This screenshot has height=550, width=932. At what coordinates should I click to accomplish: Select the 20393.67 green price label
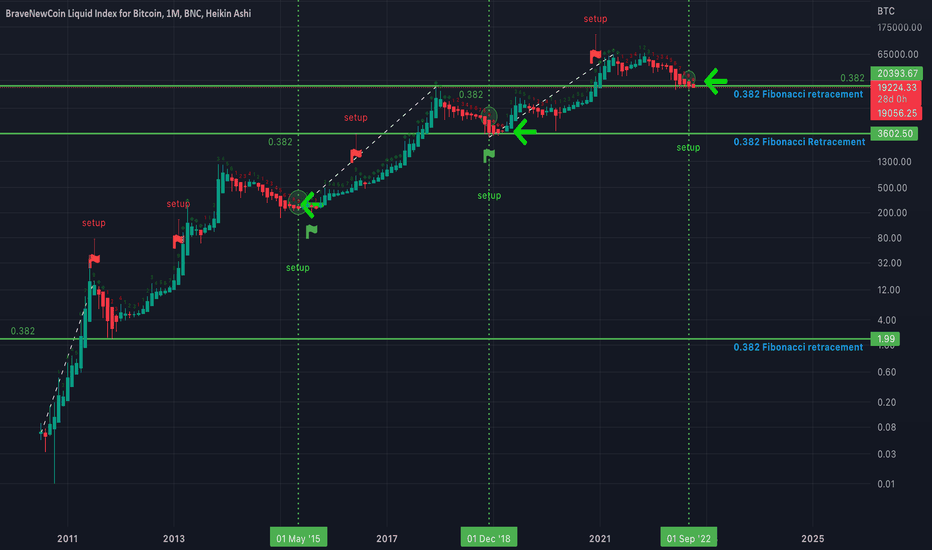point(896,74)
